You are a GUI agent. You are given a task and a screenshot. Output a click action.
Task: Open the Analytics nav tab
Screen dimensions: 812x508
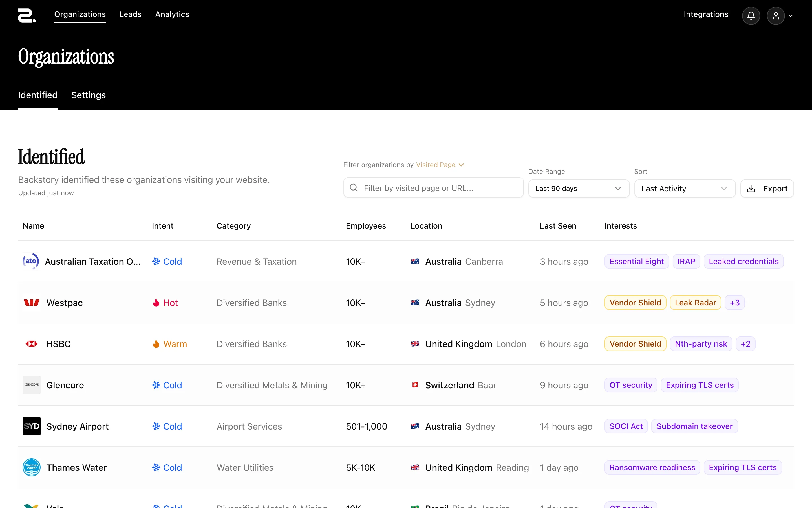click(172, 14)
